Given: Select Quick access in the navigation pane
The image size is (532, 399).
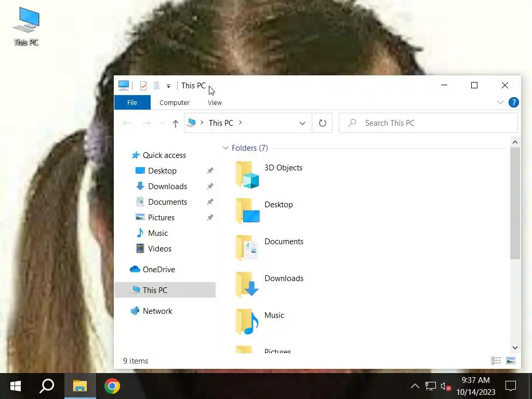Looking at the screenshot, I should tap(164, 155).
